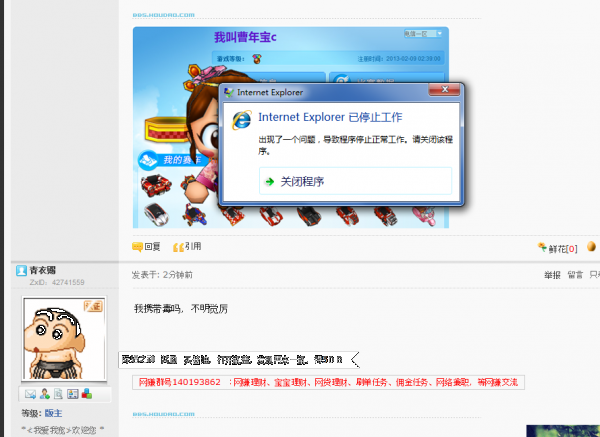Give flowers via 鲜花[0]

tap(557, 248)
